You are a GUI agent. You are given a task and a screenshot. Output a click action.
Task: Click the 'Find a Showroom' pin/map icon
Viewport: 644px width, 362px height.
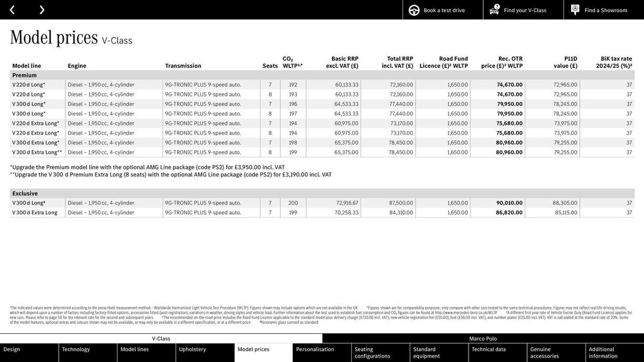(x=575, y=9)
